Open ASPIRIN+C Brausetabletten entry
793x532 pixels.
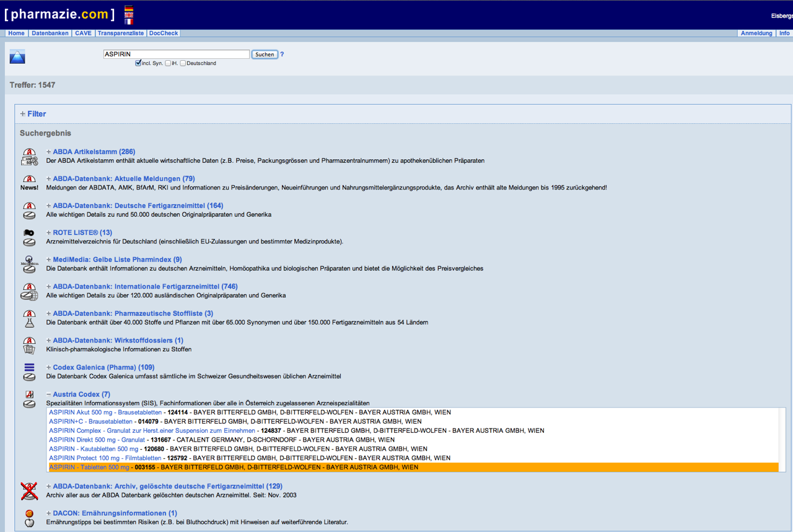(x=90, y=422)
